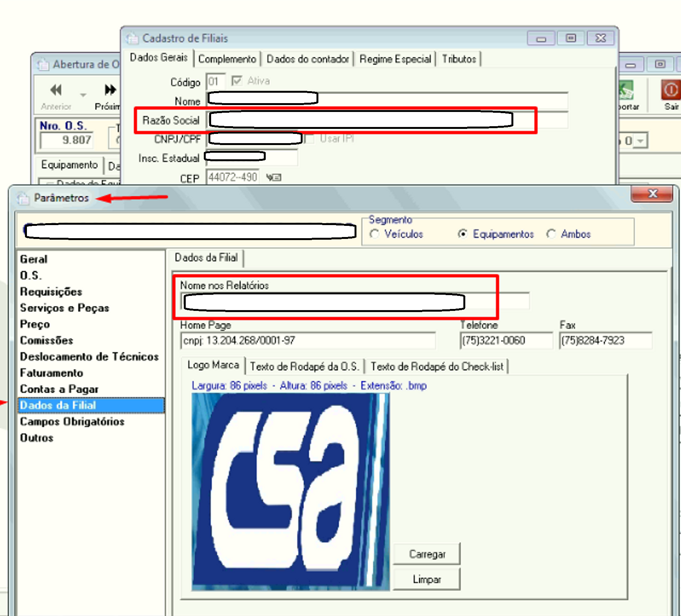
Task: Click the Parâmetros window title icon
Action: 23,198
